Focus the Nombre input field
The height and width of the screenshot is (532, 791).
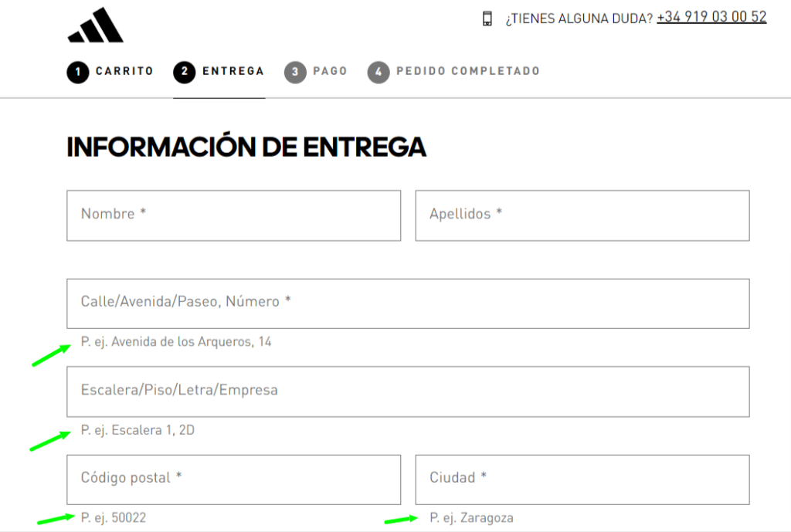(x=233, y=215)
